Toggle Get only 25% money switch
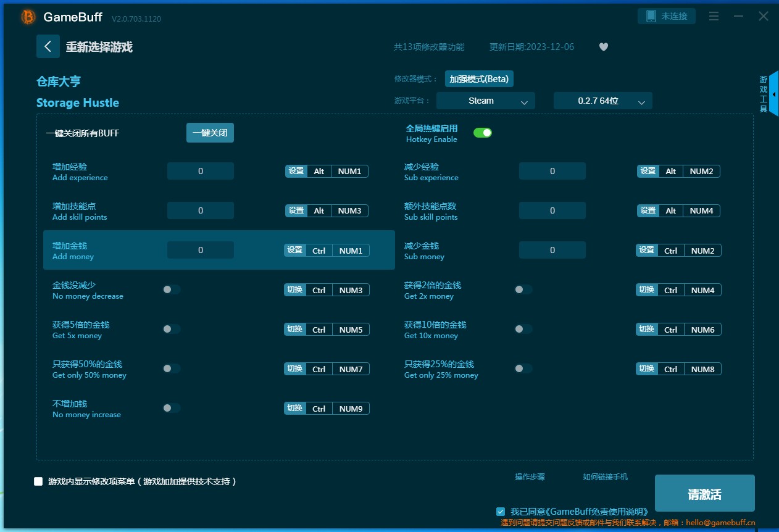Screen dimensions: 779x532 click(523, 368)
